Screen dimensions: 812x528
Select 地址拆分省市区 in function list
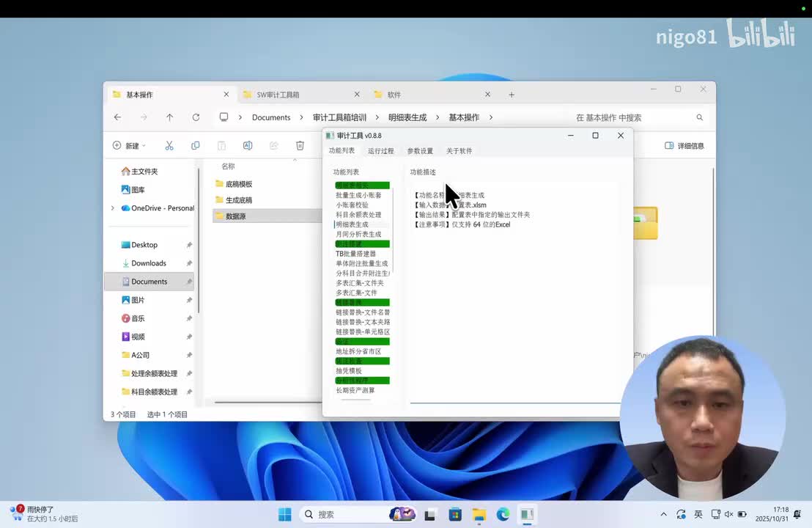(358, 351)
